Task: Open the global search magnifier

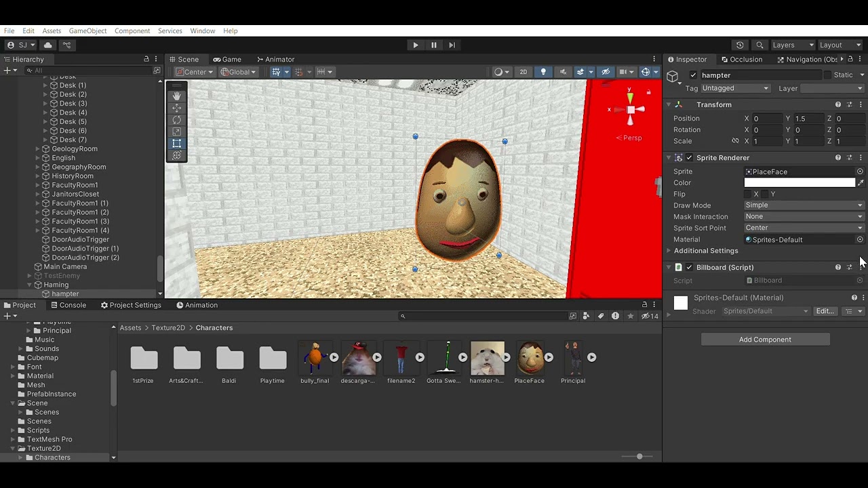Action: point(759,45)
